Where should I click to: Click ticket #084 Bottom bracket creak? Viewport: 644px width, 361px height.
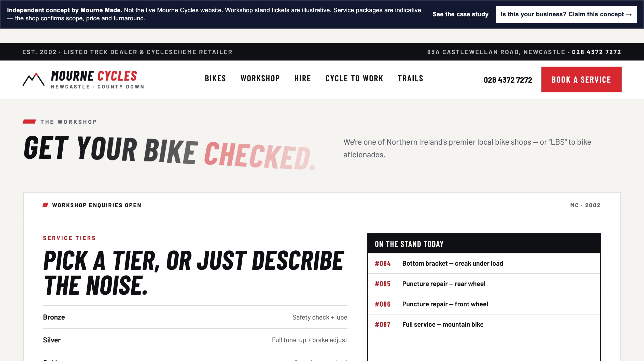pyautogui.click(x=484, y=264)
